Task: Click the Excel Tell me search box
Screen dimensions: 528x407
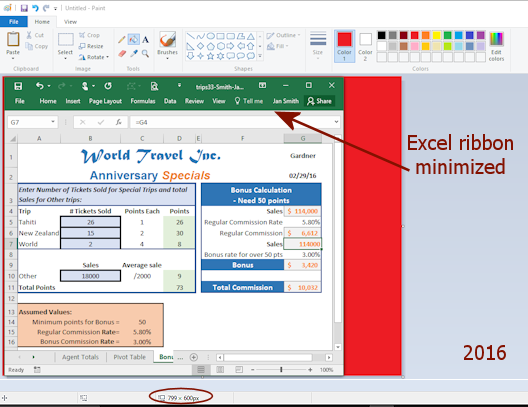Action: (249, 101)
